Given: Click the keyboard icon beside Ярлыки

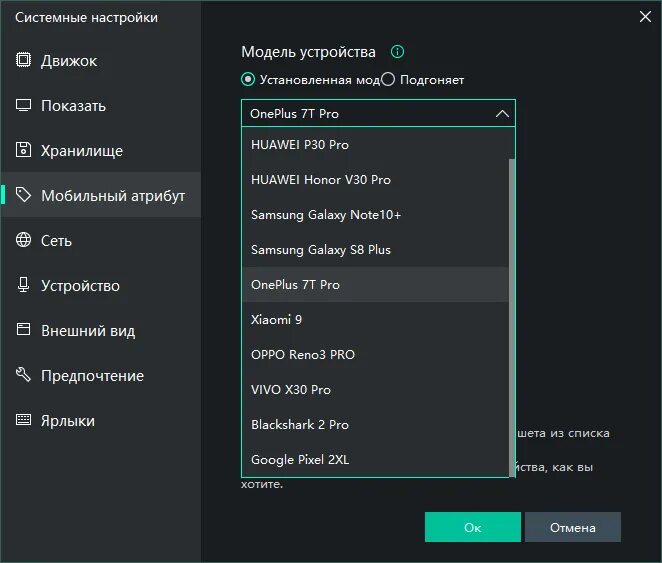Looking at the screenshot, I should point(24,420).
